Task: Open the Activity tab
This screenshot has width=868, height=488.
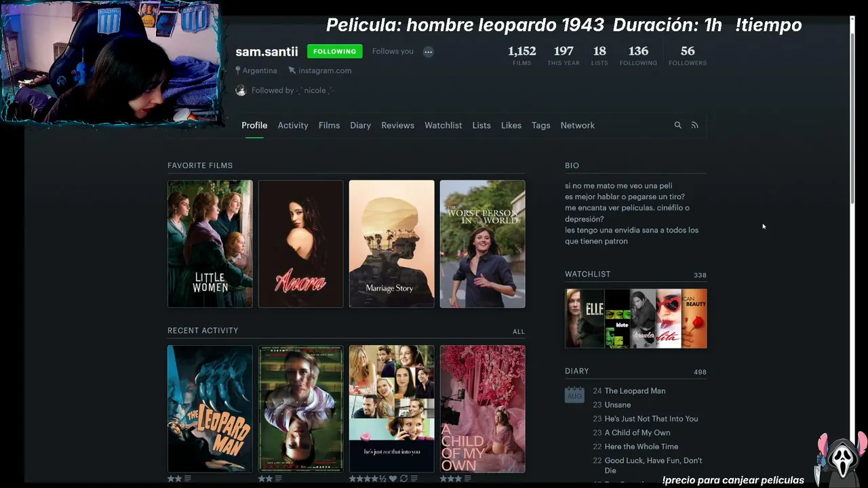Action: (x=293, y=125)
